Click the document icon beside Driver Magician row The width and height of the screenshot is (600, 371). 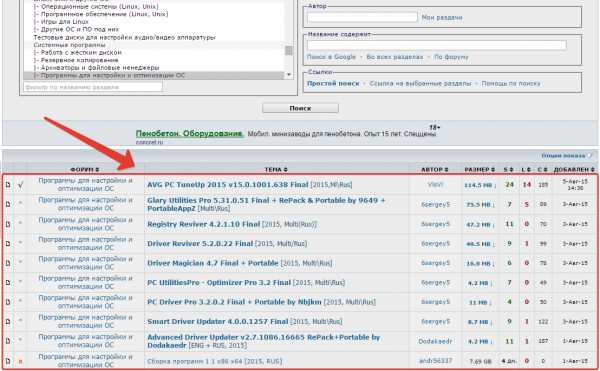8,263
